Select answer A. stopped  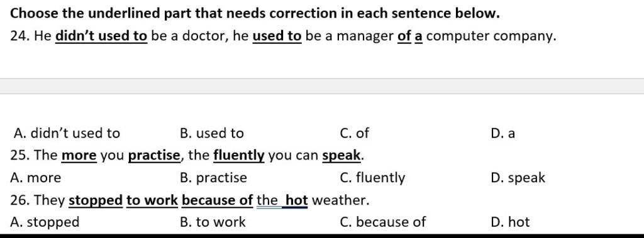[x=45, y=222]
